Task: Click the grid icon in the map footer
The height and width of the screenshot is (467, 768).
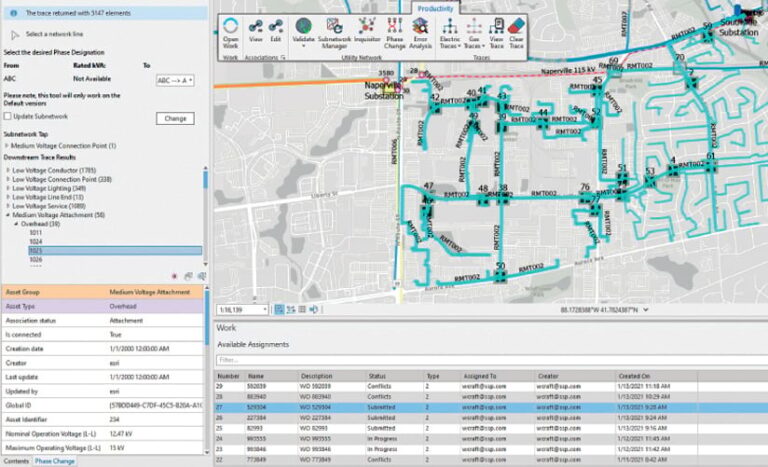Action: (302, 309)
